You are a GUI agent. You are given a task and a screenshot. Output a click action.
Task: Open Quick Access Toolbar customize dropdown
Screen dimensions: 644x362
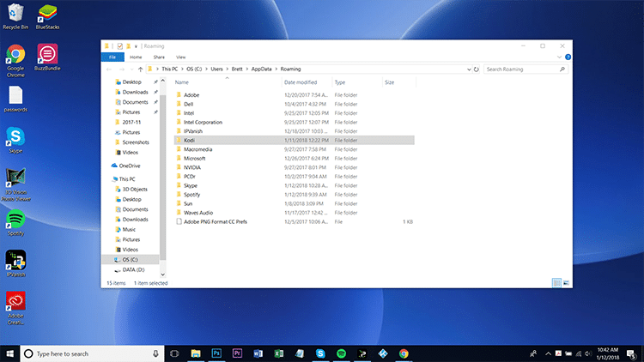point(136,46)
